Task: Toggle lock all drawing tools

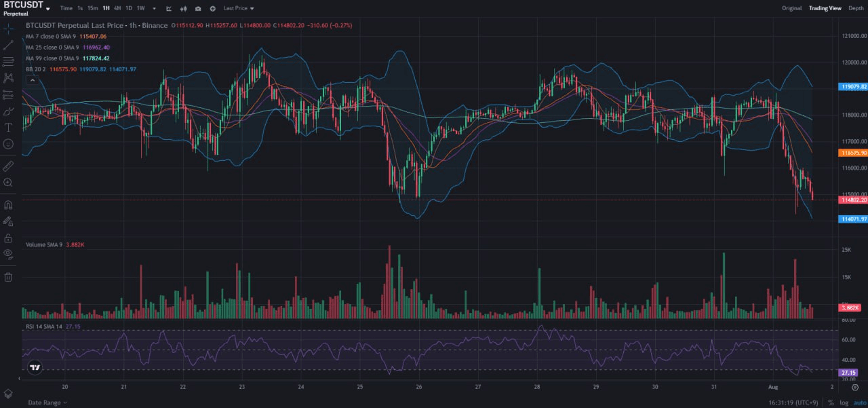Action: pyautogui.click(x=8, y=238)
